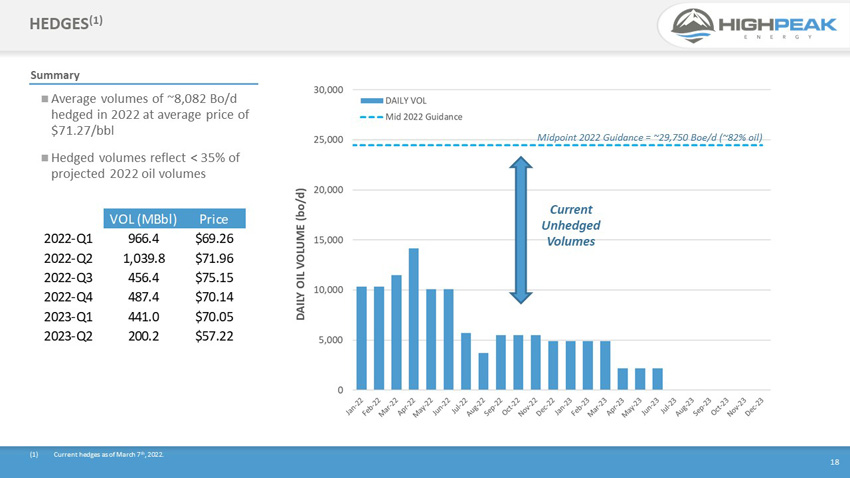Viewport: 850px width, 478px height.
Task: Click the $75.15 price cell
Action: 214,277
